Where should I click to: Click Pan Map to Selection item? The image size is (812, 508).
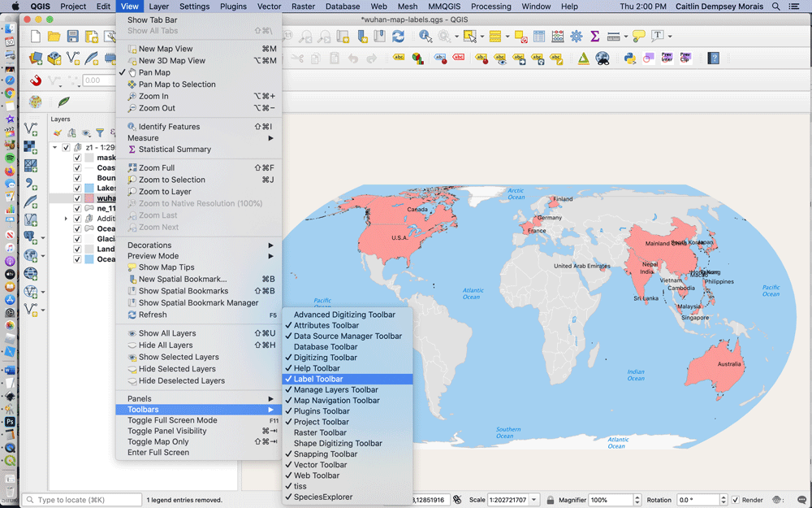pyautogui.click(x=199, y=85)
